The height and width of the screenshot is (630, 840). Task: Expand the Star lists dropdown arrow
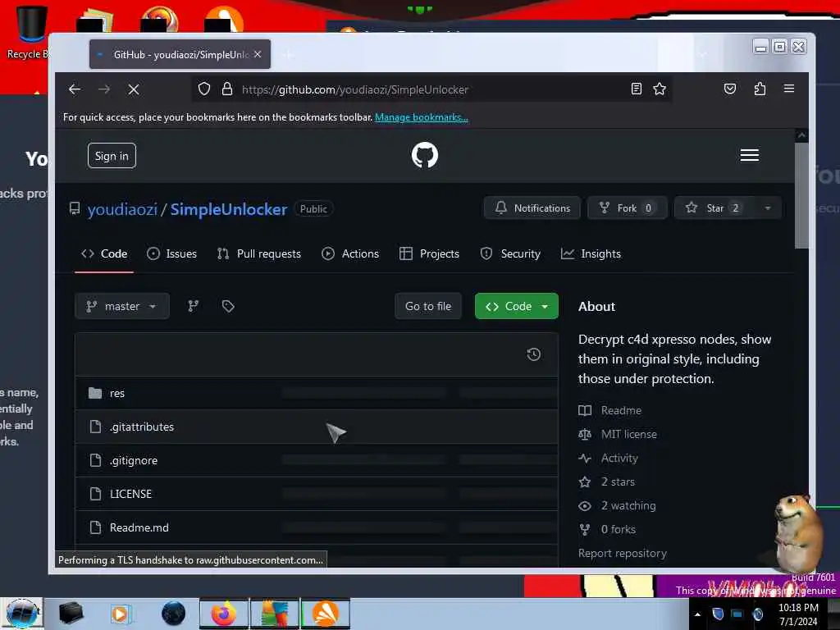click(x=768, y=208)
